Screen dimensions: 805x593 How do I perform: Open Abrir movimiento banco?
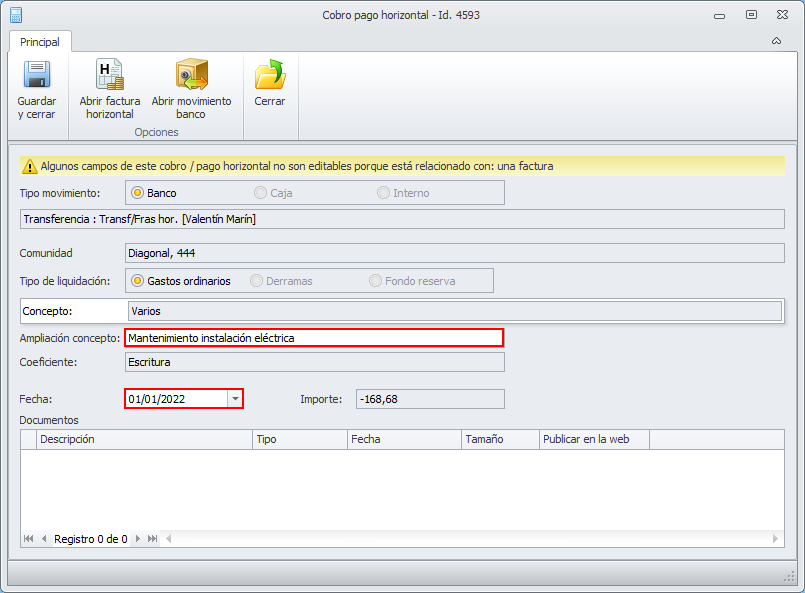tap(191, 76)
